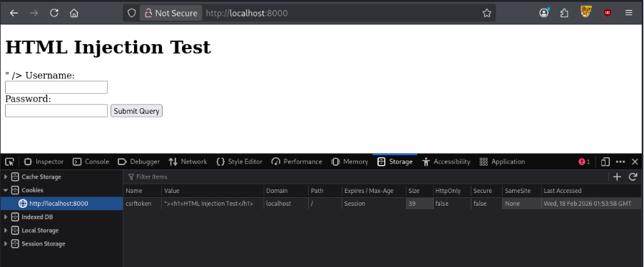Open the Style Editor tab
Screen dimensions: 644x267
click(240, 162)
